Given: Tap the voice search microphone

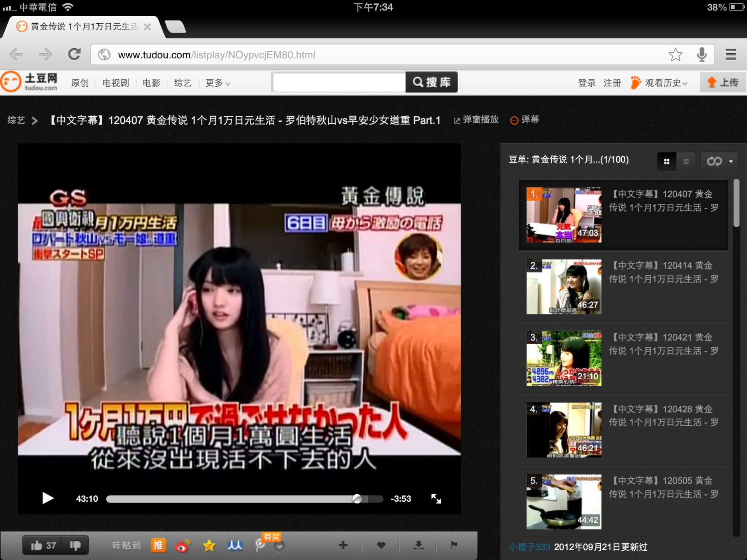Looking at the screenshot, I should pyautogui.click(x=702, y=54).
